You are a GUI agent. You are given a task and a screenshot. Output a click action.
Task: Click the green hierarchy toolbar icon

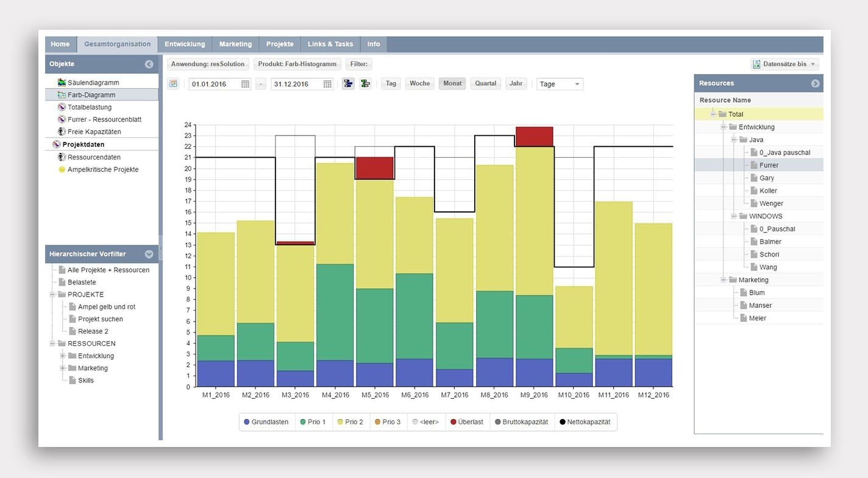point(366,83)
